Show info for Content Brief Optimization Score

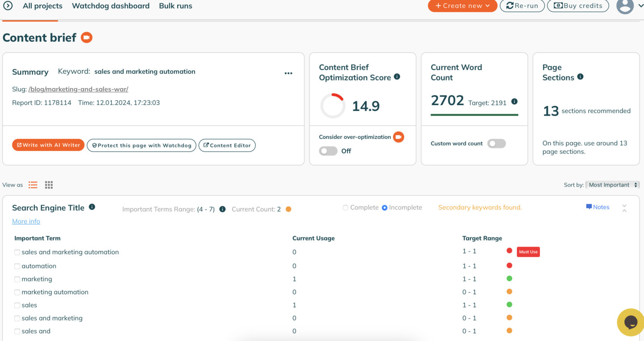click(x=397, y=77)
